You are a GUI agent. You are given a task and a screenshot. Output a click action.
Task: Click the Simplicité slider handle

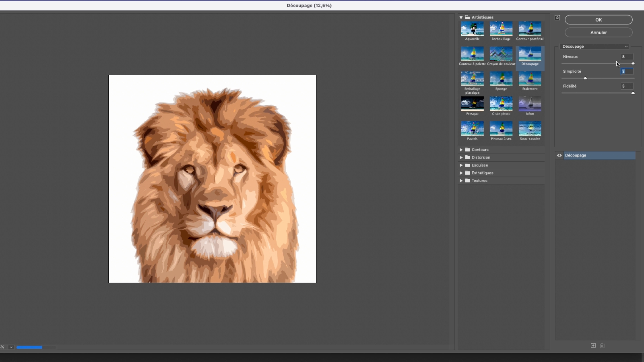pos(585,78)
